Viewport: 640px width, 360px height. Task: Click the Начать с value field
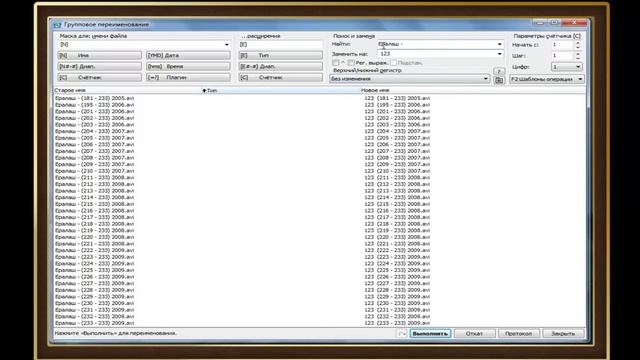(562, 44)
